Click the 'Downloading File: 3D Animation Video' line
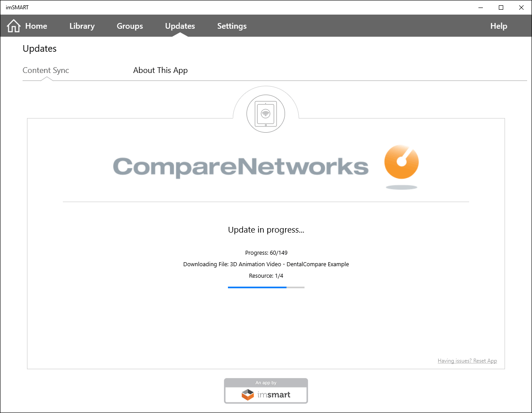The image size is (532, 413). (x=266, y=264)
